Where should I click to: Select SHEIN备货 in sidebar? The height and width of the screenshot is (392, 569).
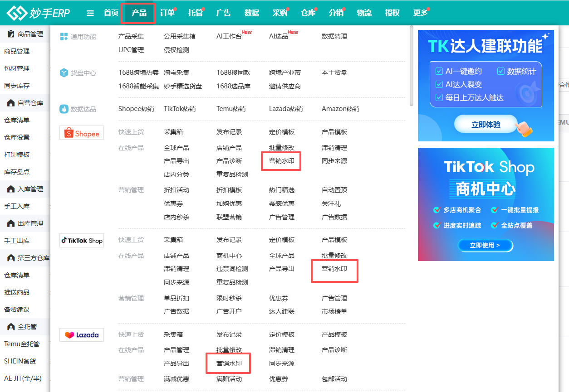20,361
